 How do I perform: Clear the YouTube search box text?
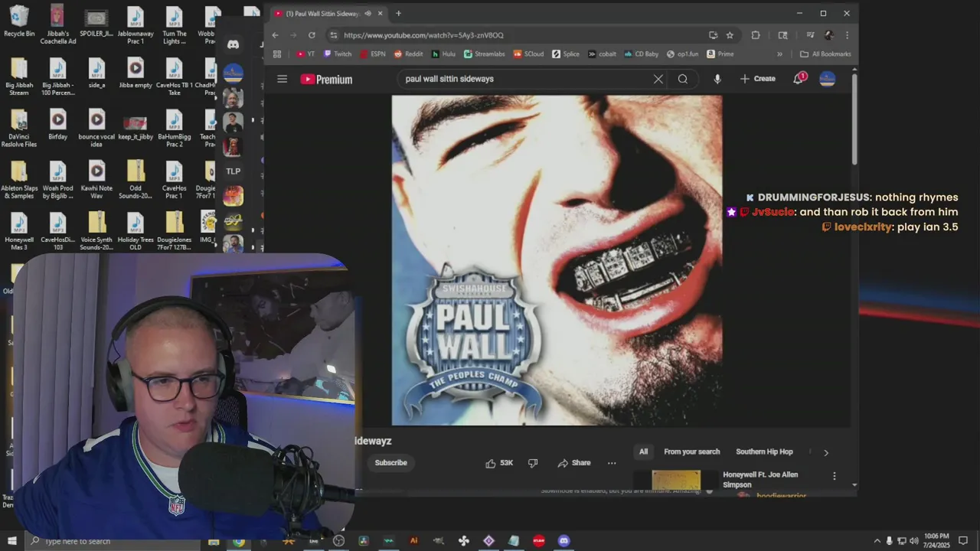[x=658, y=79]
